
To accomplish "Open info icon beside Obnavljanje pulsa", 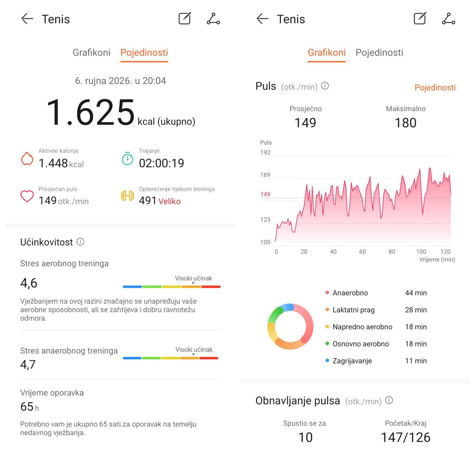I will click(389, 400).
